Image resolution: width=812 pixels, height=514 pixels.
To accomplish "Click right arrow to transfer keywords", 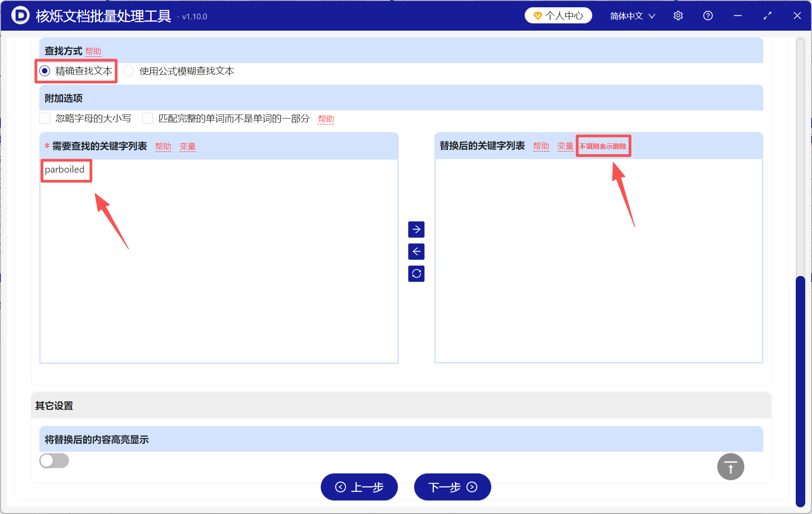I will tap(416, 229).
